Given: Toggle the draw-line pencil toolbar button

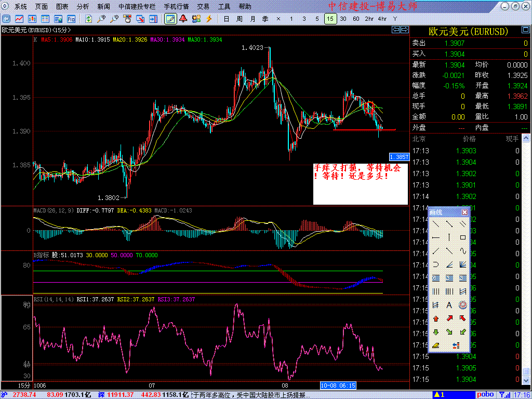Looking at the screenshot, I should click(x=170, y=19).
